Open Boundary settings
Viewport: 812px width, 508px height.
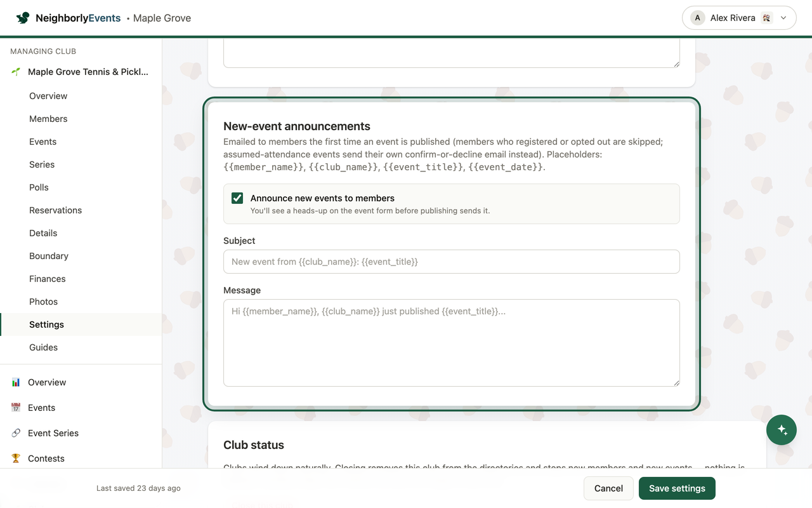[x=49, y=256]
